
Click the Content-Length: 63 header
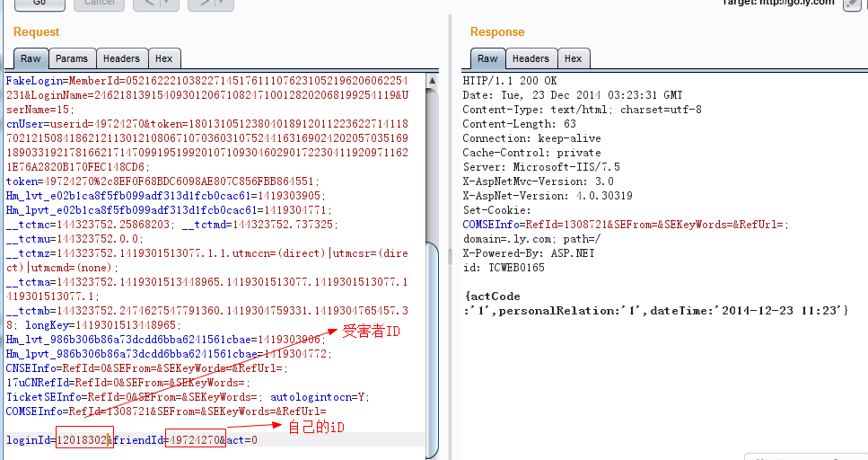519,124
